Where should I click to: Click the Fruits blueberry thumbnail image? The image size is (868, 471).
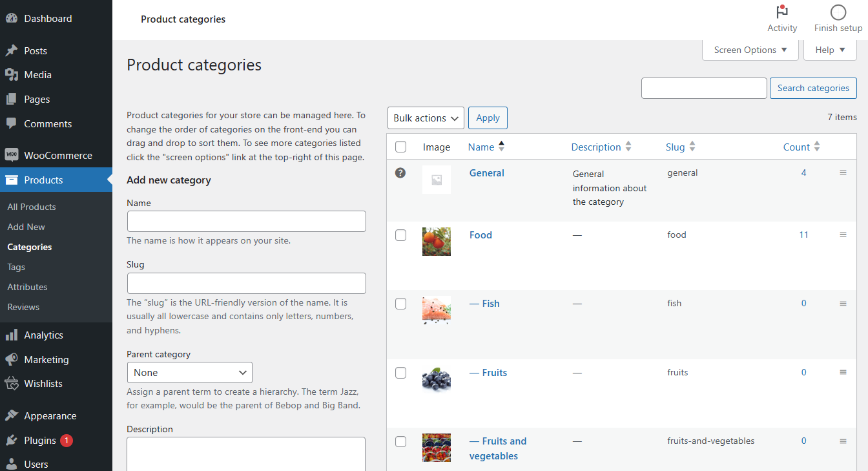tap(437, 379)
